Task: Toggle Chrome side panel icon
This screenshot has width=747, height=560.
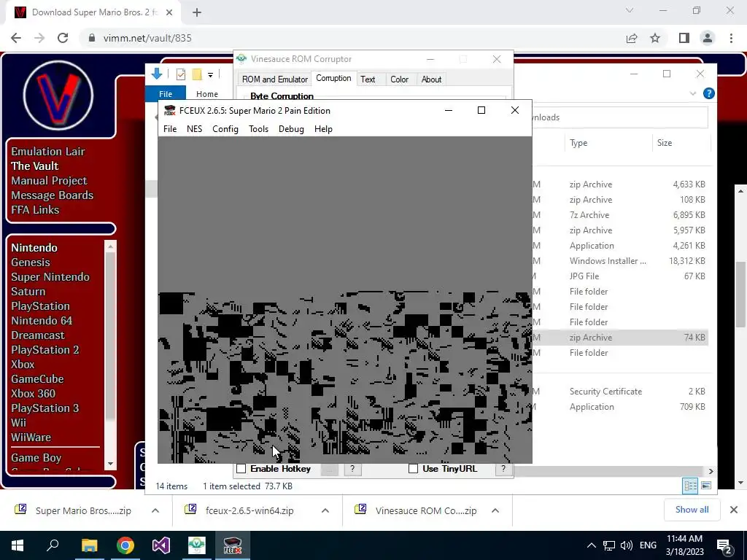Action: point(684,38)
